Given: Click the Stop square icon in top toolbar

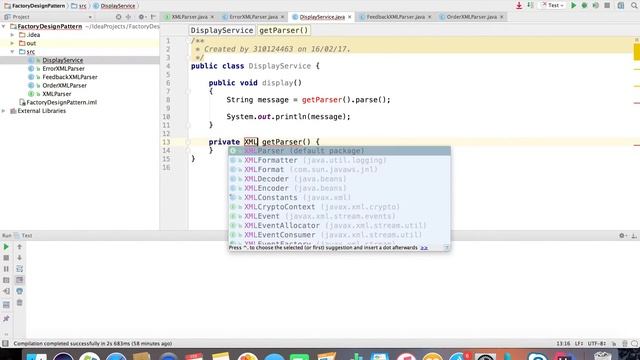Looking at the screenshot, I should tap(607, 5).
